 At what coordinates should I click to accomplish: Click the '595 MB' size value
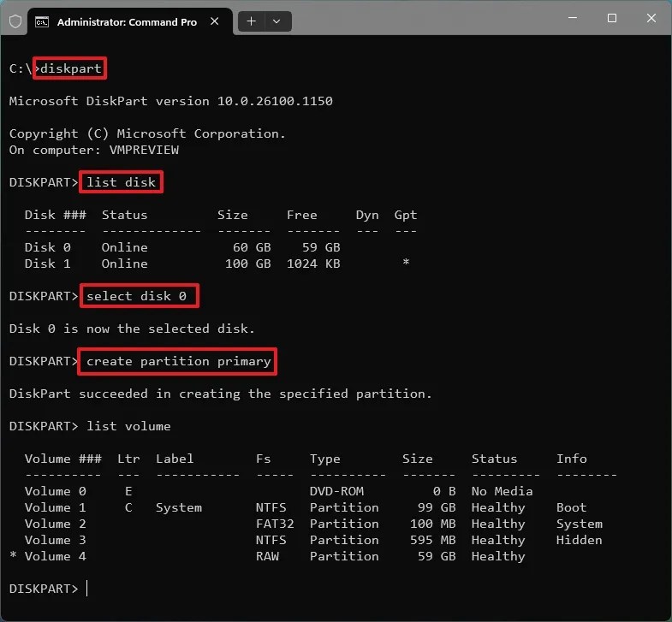[x=433, y=540]
